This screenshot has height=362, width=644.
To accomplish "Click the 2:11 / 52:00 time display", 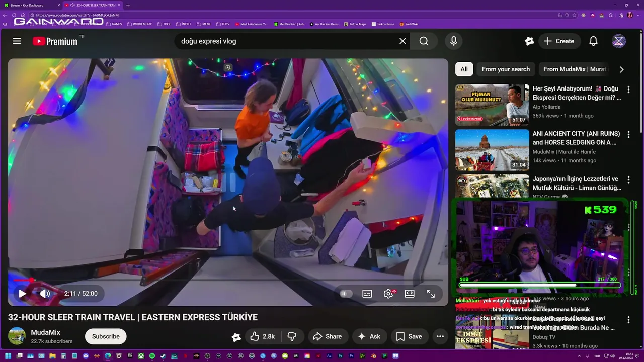I will click(81, 294).
